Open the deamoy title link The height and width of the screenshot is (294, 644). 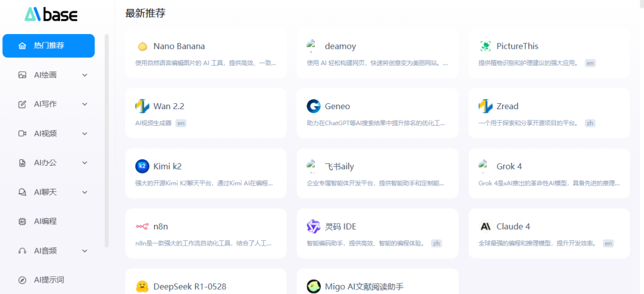340,46
